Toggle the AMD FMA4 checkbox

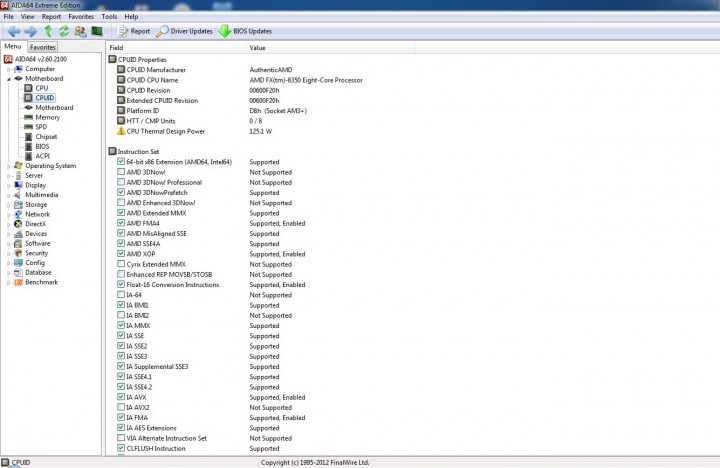pyautogui.click(x=121, y=223)
